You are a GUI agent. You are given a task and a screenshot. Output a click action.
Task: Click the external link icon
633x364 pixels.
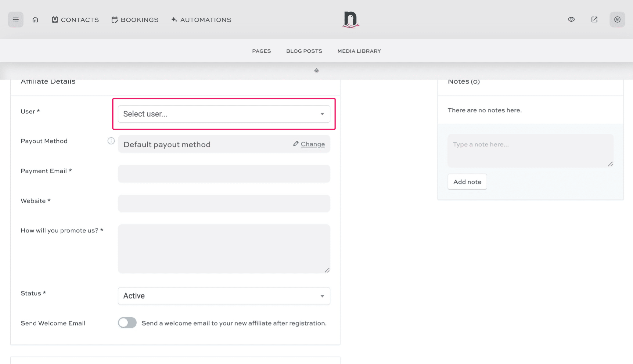tap(594, 19)
